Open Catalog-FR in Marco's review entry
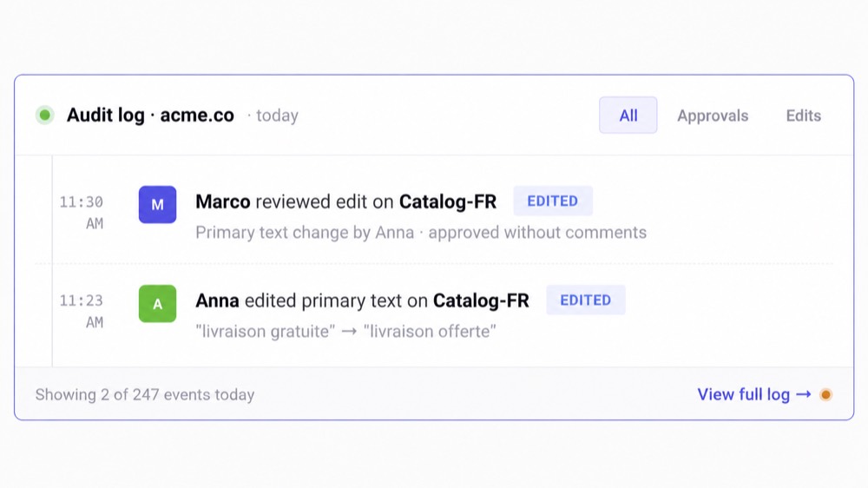This screenshot has width=868, height=488. [448, 201]
